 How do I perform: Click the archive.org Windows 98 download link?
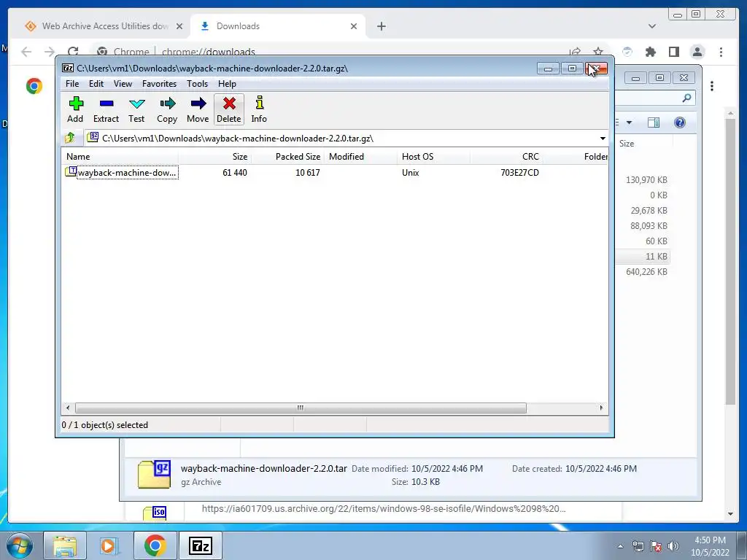tap(384, 508)
